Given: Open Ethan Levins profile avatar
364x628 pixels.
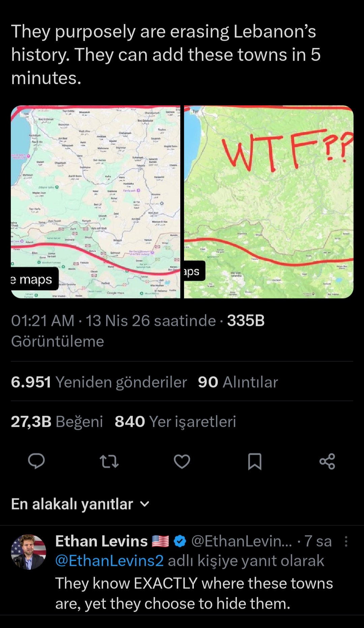Looking at the screenshot, I should 29,552.
